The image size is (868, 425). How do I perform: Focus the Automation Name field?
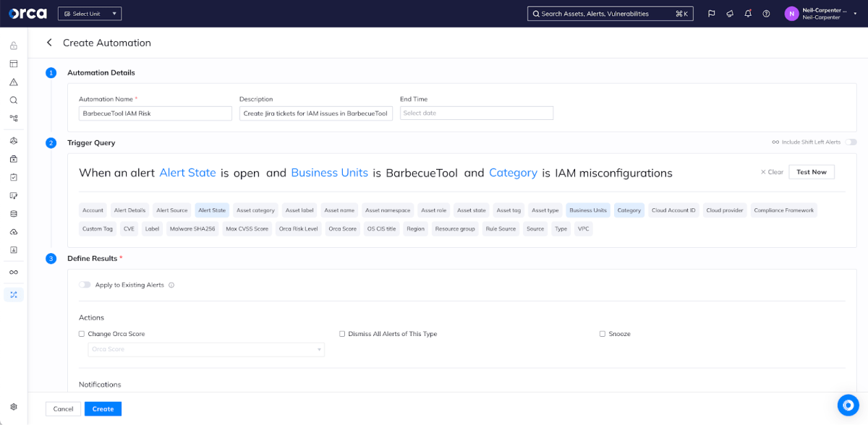tap(156, 113)
